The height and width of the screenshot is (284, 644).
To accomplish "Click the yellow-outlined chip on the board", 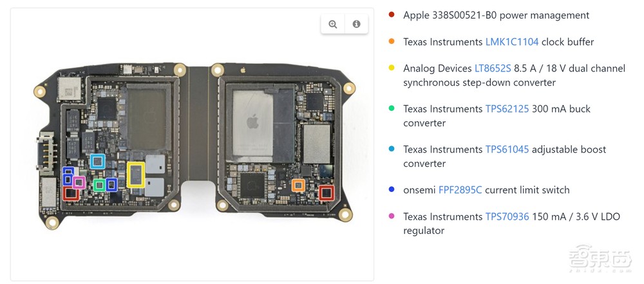I will [x=135, y=175].
